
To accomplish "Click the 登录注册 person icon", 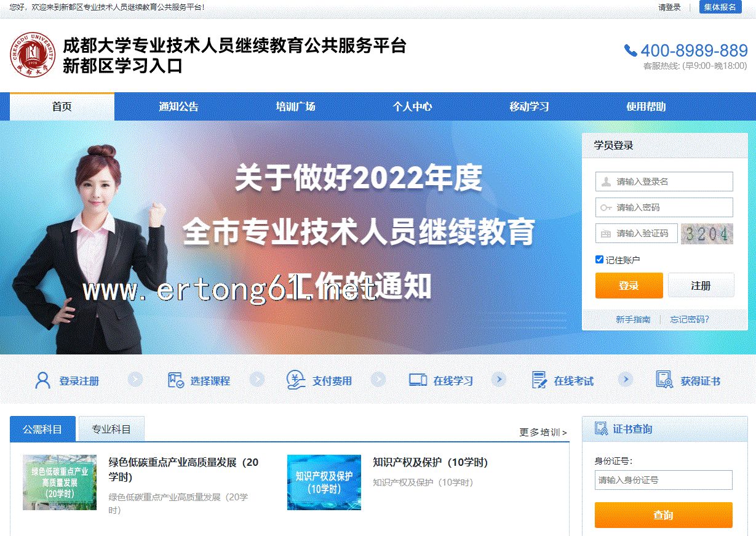I will tap(42, 380).
